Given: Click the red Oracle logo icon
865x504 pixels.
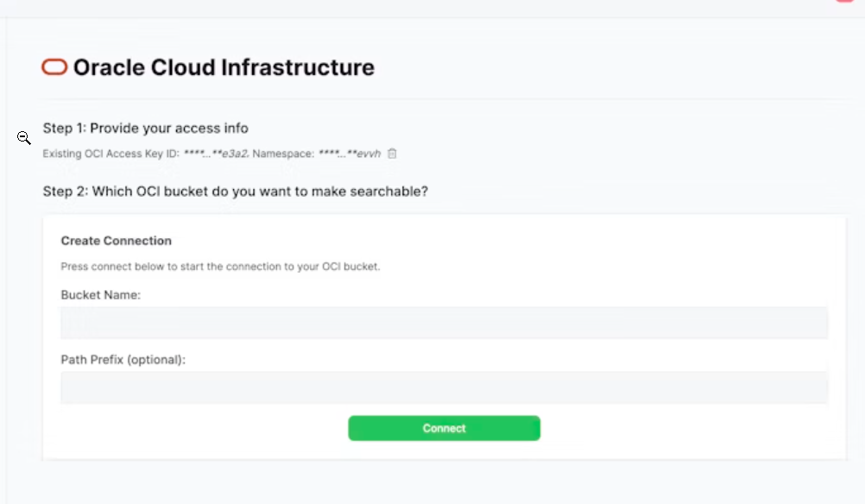Looking at the screenshot, I should (x=54, y=67).
